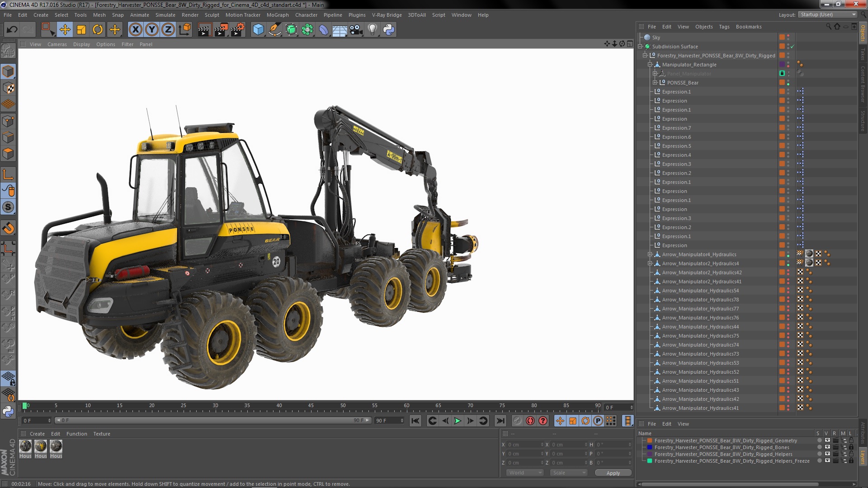Go to start of timeline

pos(415,421)
